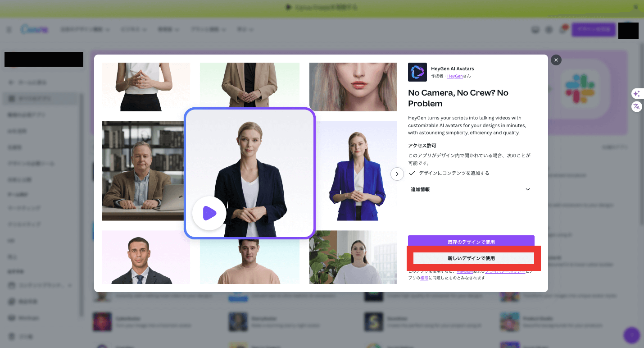
Task: Close the top green announcement banner
Action: pos(636,7)
